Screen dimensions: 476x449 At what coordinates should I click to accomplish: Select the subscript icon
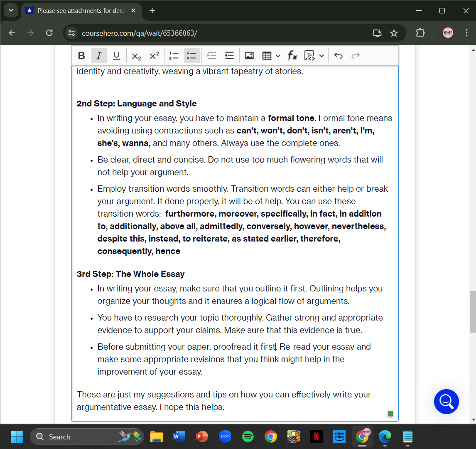(x=136, y=55)
